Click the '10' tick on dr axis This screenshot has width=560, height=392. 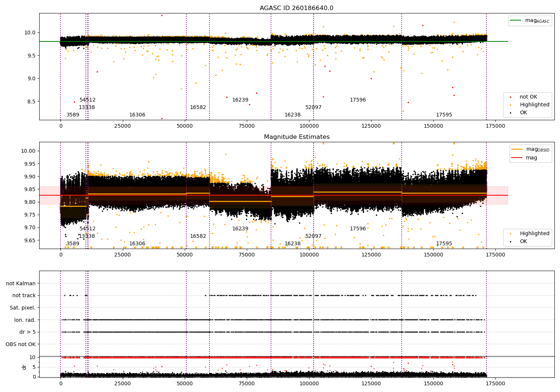tap(32, 357)
